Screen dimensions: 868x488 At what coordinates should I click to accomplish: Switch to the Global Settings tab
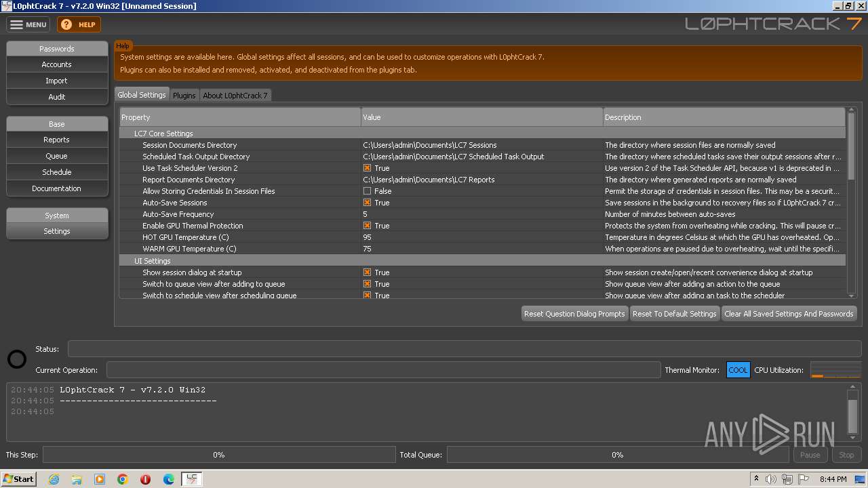pyautogui.click(x=142, y=95)
